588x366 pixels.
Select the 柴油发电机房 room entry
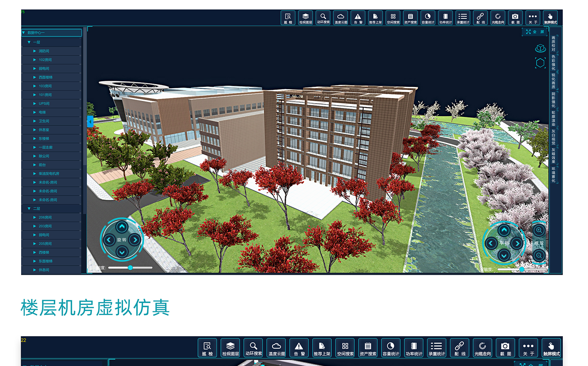[x=49, y=173]
